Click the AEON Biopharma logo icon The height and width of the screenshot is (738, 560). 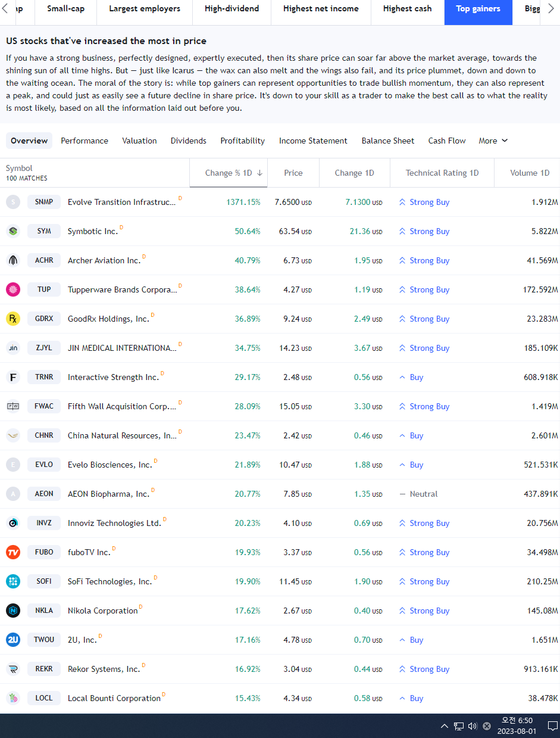click(x=13, y=494)
